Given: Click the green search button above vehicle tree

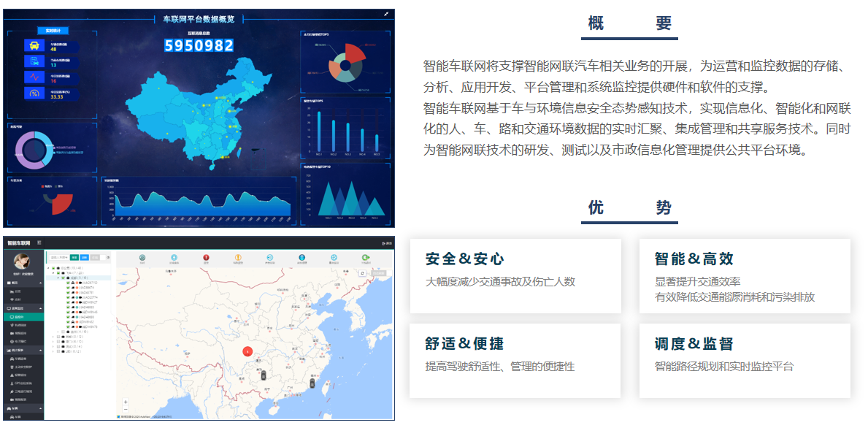Looking at the screenshot, I should tap(74, 258).
